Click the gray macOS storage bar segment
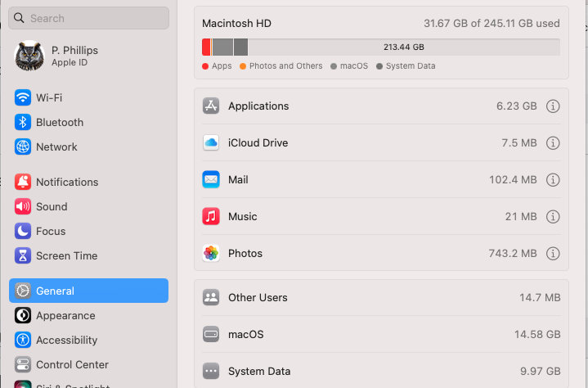 point(222,47)
